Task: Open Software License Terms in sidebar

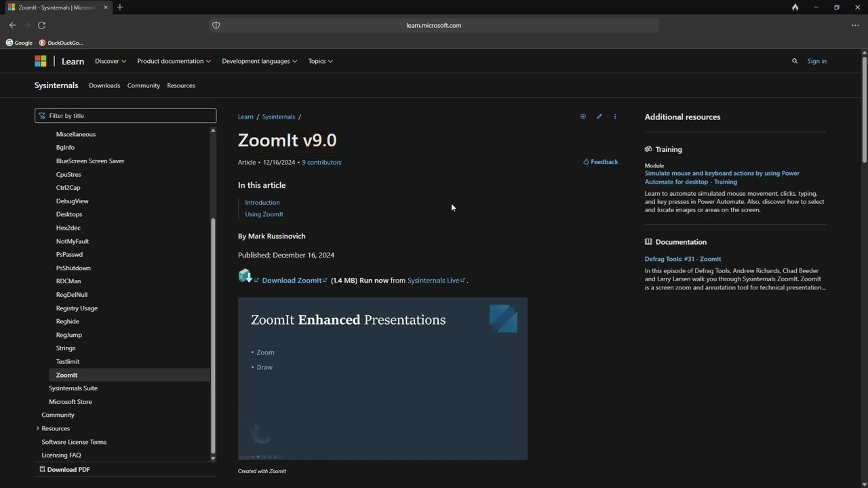Action: coord(74,442)
